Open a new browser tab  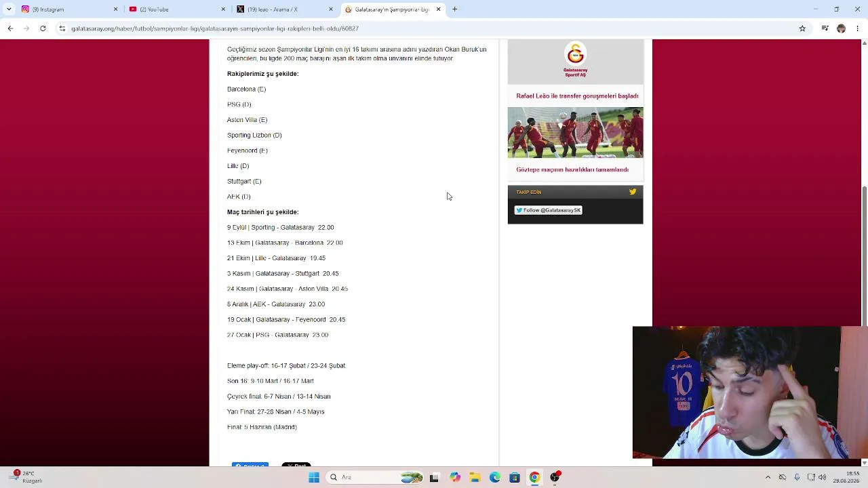tap(454, 9)
